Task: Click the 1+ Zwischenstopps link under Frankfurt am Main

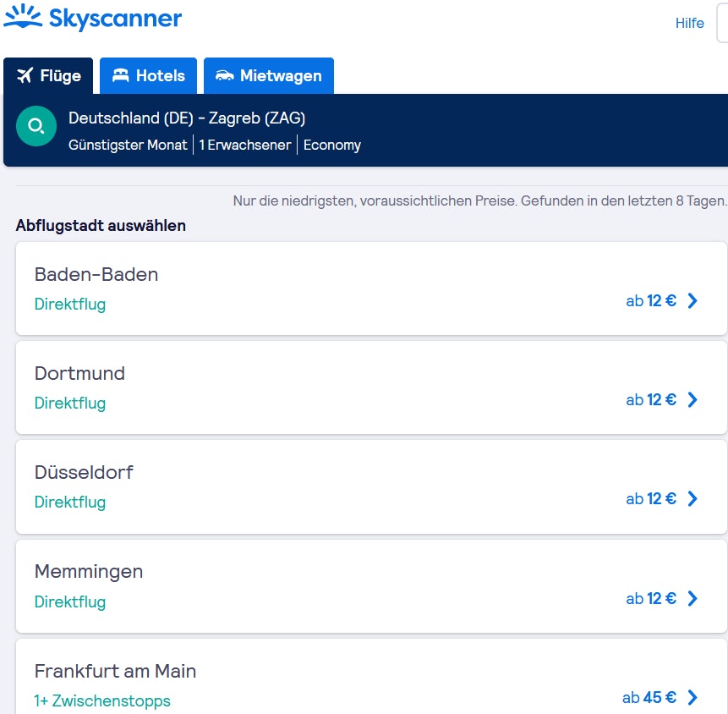Action: [x=102, y=700]
